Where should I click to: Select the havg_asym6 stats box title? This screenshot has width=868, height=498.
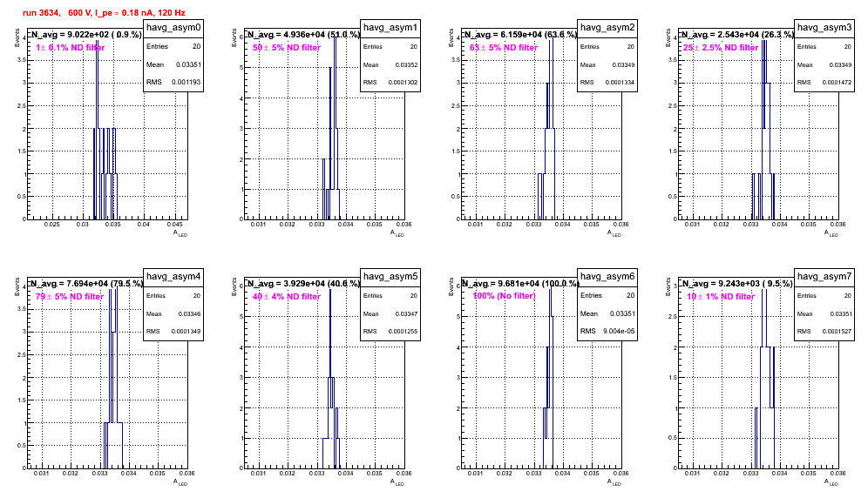[x=607, y=276]
